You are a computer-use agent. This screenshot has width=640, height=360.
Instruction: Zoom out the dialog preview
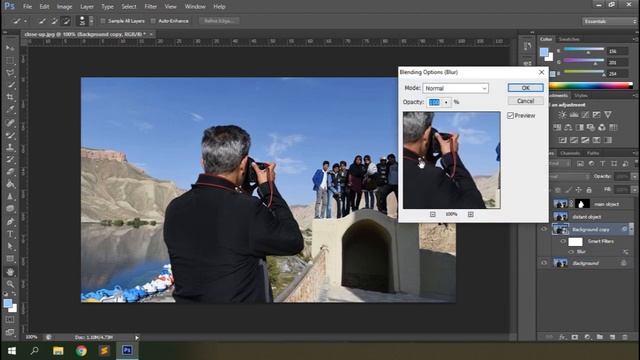(433, 214)
